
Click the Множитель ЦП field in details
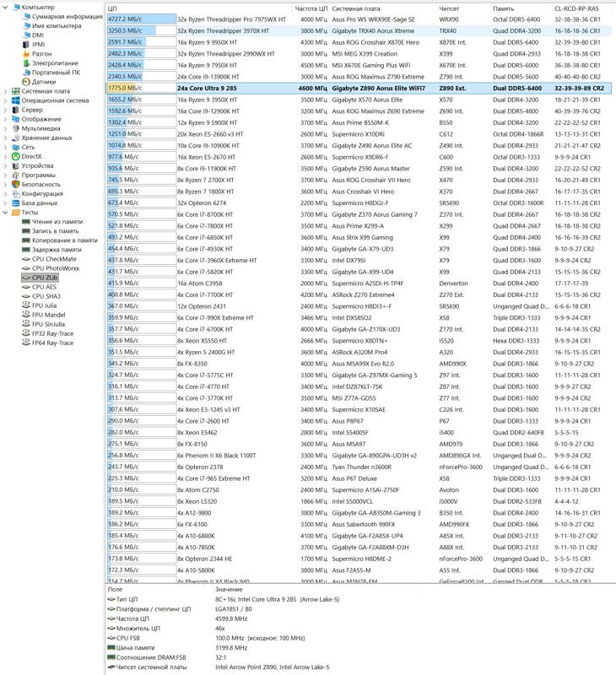tap(138, 629)
